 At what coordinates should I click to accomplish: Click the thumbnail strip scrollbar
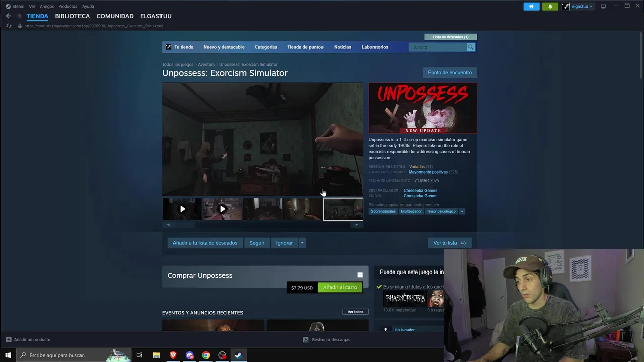[x=262, y=225]
